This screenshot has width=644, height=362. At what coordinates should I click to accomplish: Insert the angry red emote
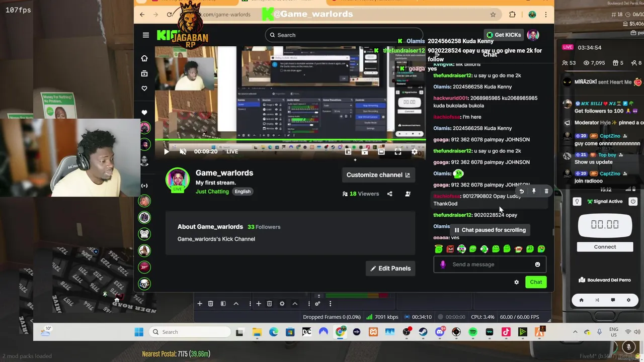point(450,249)
